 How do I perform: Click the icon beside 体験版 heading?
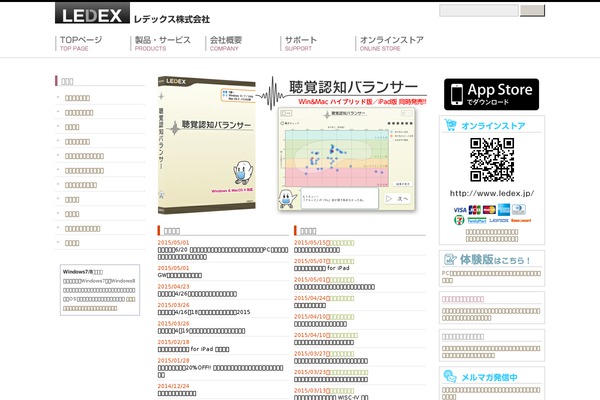[450, 259]
